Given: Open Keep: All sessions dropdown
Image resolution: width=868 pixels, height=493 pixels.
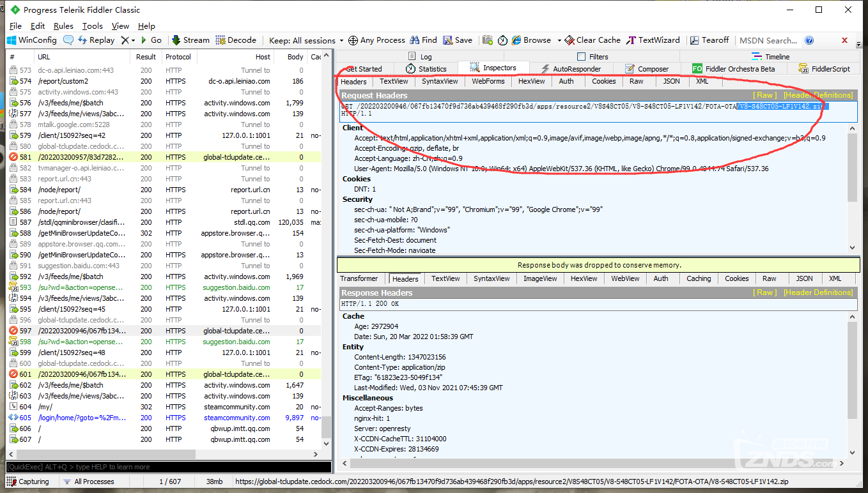Looking at the screenshot, I should (306, 40).
